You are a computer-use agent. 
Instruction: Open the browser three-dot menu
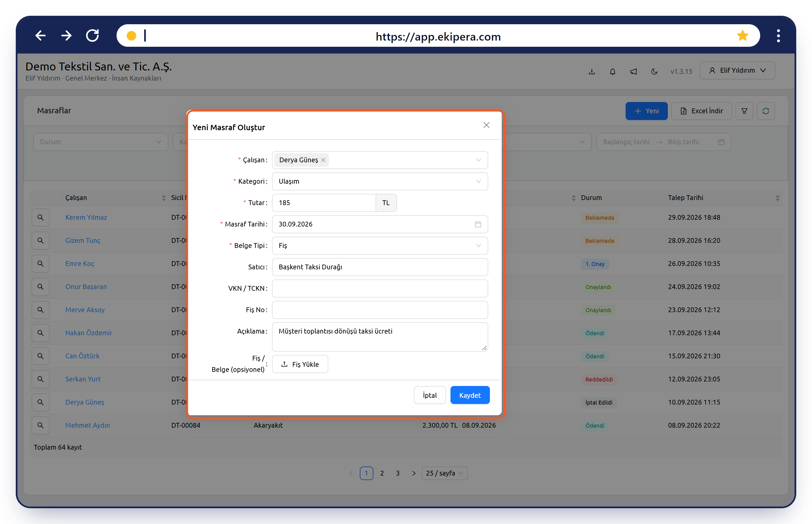tap(778, 36)
